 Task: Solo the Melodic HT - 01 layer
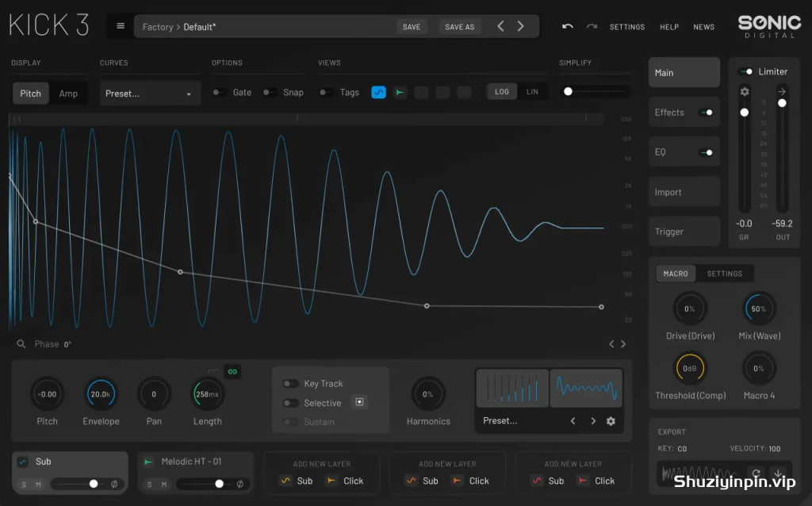pos(150,485)
